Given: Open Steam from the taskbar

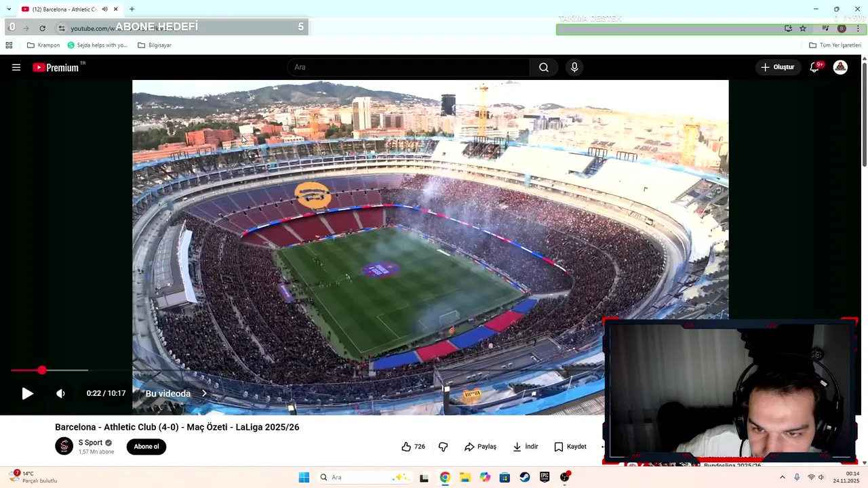Looking at the screenshot, I should coord(525,477).
